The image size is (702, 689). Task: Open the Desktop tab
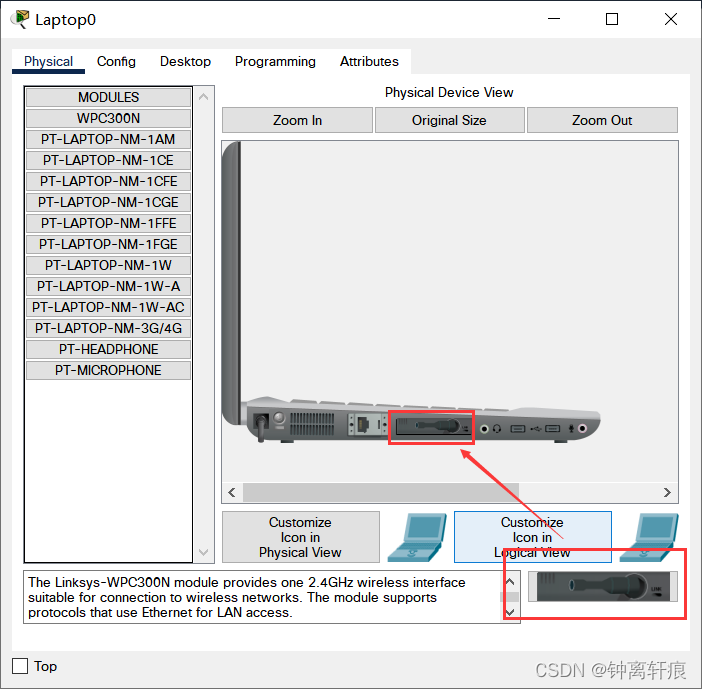185,61
